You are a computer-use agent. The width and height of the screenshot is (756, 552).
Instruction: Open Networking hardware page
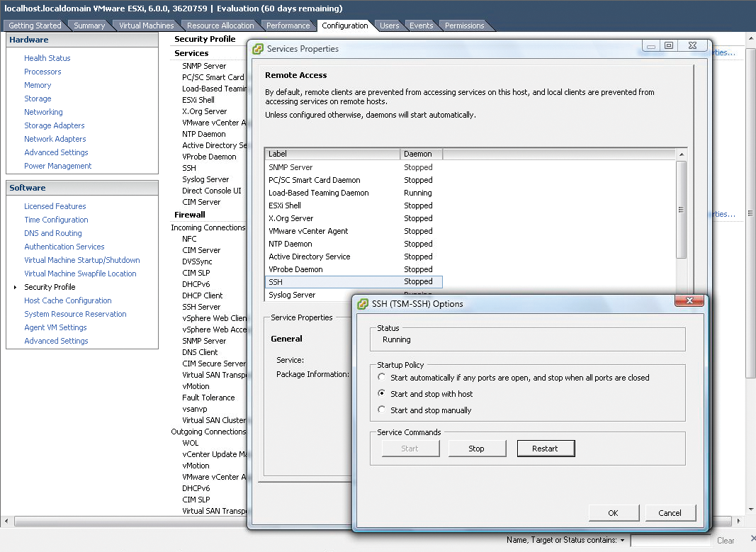43,112
